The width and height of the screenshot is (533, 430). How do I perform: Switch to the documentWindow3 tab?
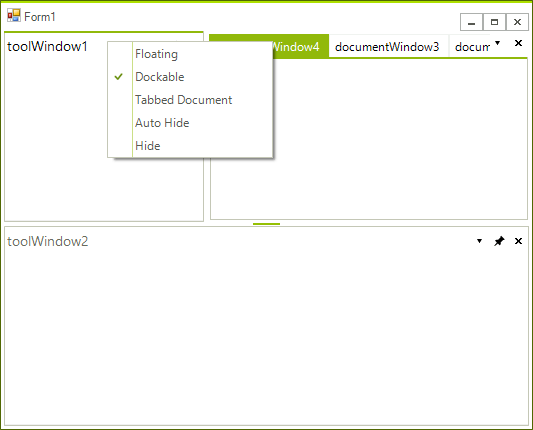(x=387, y=47)
